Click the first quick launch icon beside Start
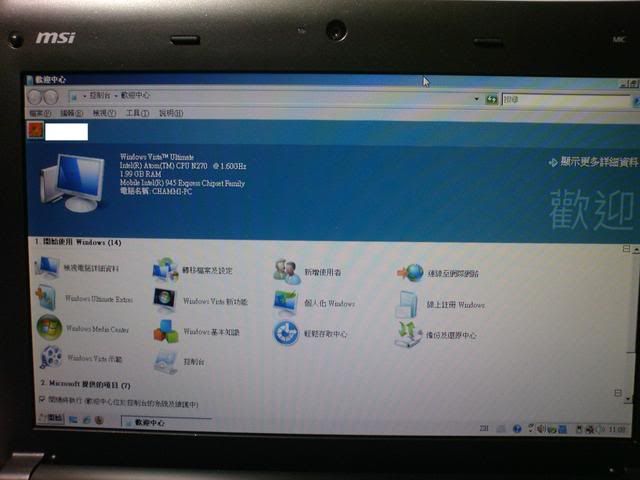 tap(73, 419)
